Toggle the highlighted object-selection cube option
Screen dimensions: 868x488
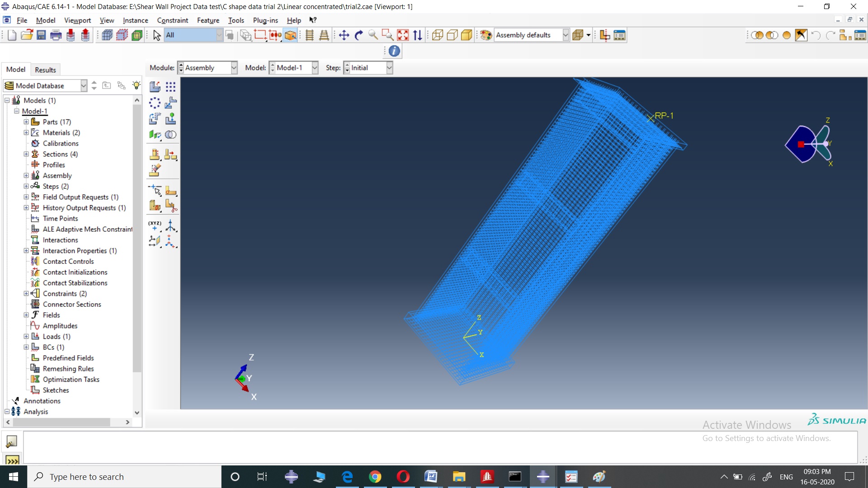(291, 35)
